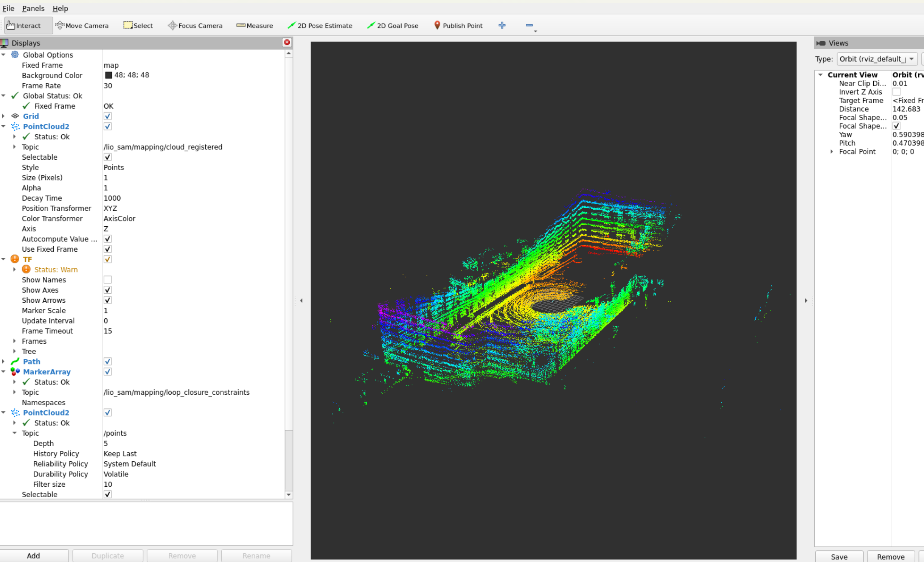Click the Save view button
The width and height of the screenshot is (924, 562).
(x=839, y=556)
